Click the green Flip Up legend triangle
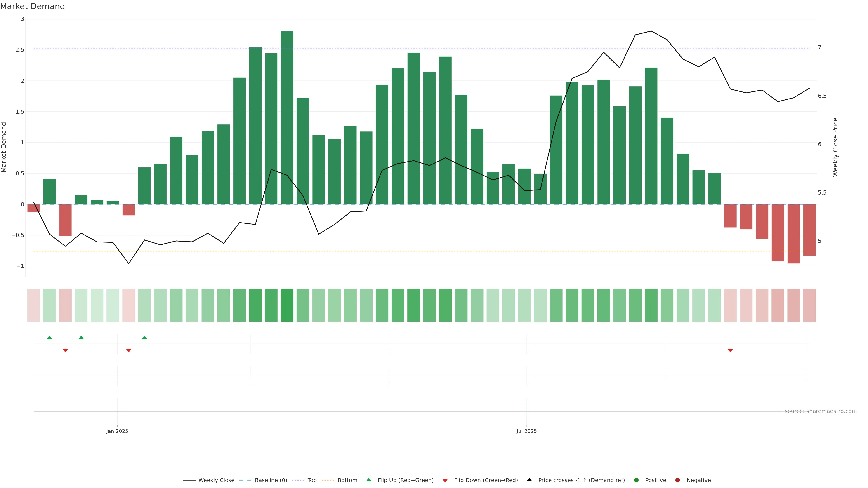The width and height of the screenshot is (868, 488). point(369,480)
